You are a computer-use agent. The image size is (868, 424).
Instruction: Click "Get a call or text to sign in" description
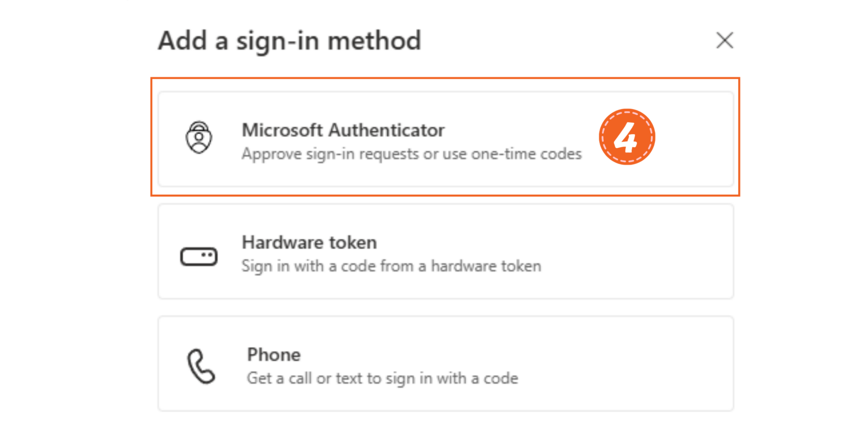coord(382,378)
